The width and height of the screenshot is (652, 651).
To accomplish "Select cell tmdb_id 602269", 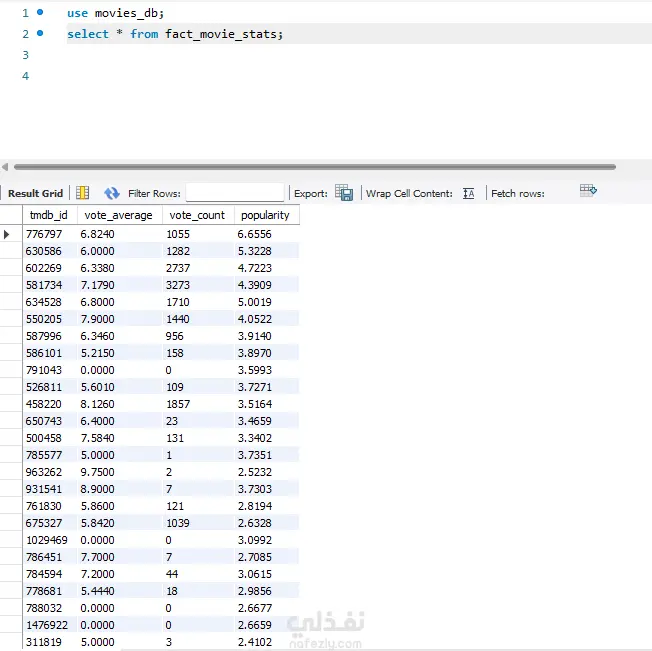I will [x=50, y=268].
